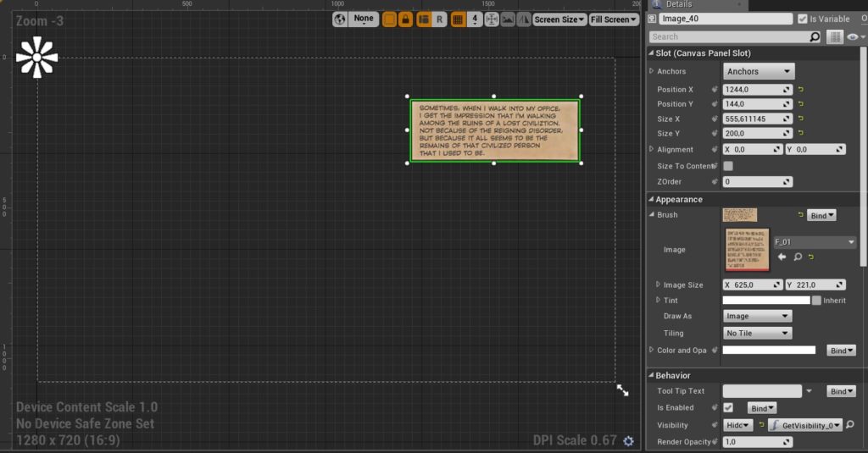This screenshot has width=868, height=453.
Task: Click the Alignment X value field
Action: point(753,149)
